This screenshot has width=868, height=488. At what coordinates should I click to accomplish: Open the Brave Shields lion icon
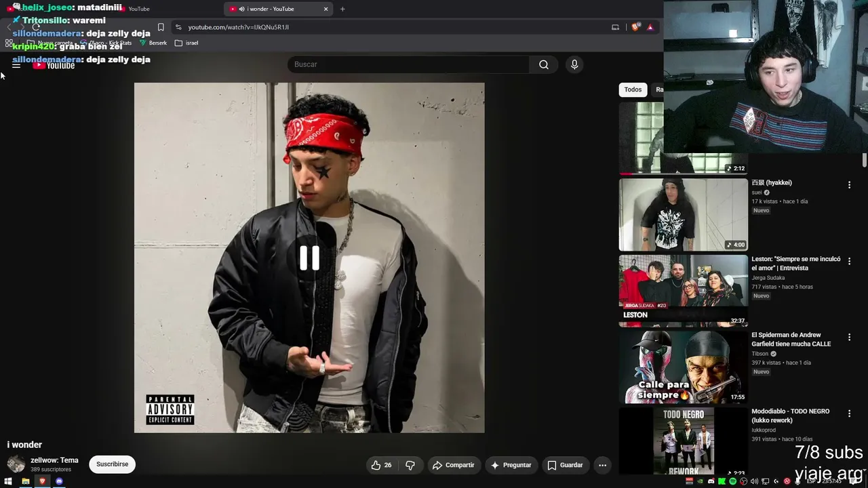(x=635, y=27)
